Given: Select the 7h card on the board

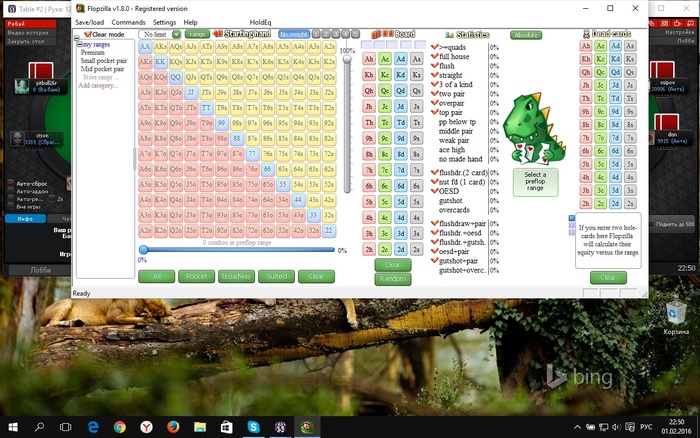Looking at the screenshot, I should pos(369,170).
